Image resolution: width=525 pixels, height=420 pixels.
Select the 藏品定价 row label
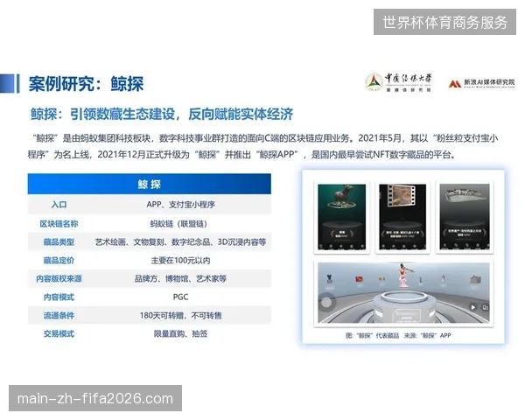click(x=59, y=260)
